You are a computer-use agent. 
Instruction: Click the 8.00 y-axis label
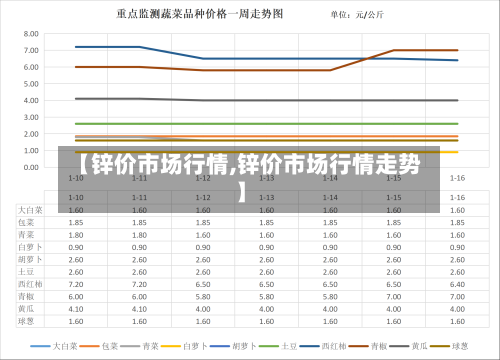[31, 34]
